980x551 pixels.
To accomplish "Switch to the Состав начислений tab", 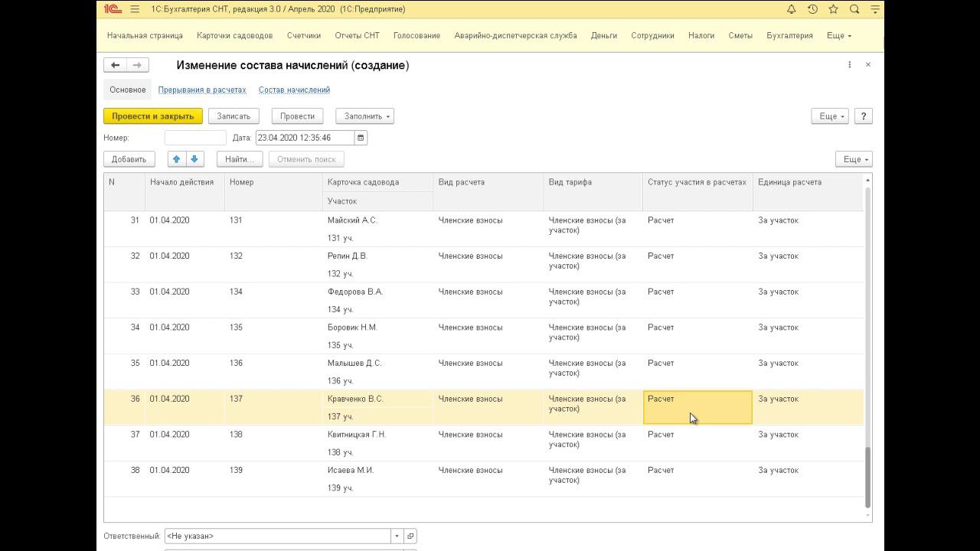I will pyautogui.click(x=294, y=90).
